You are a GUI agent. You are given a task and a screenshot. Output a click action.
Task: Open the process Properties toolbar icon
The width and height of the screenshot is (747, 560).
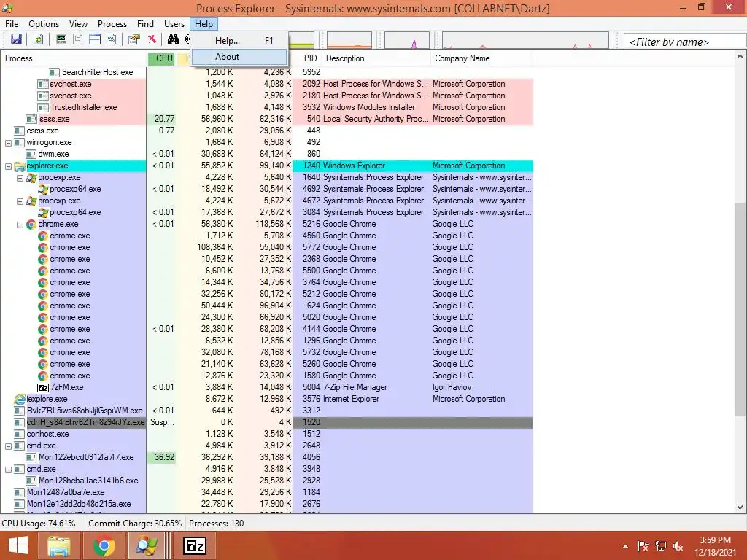coord(134,39)
